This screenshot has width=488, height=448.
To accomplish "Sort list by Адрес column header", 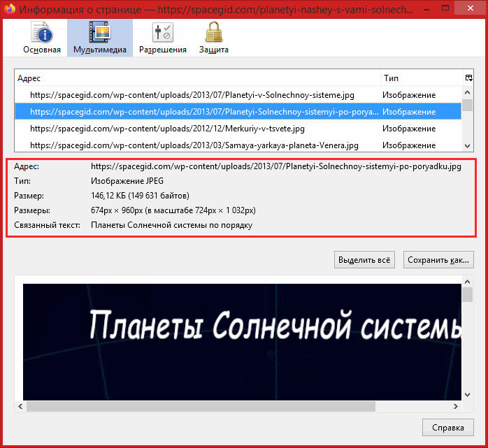I will [x=197, y=78].
